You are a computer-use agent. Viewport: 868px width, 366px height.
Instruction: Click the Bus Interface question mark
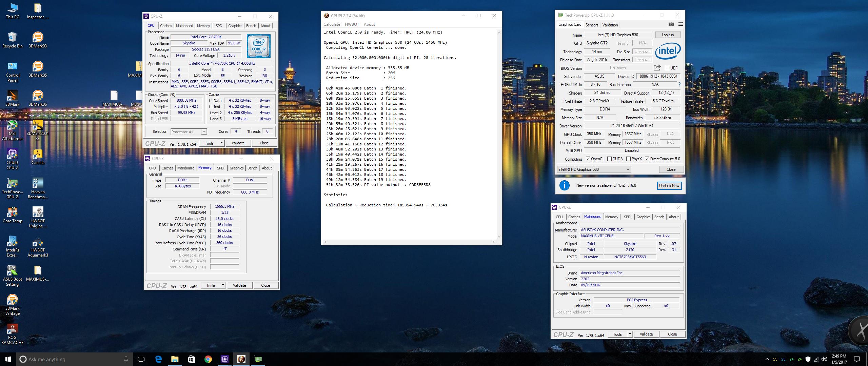pyautogui.click(x=679, y=84)
